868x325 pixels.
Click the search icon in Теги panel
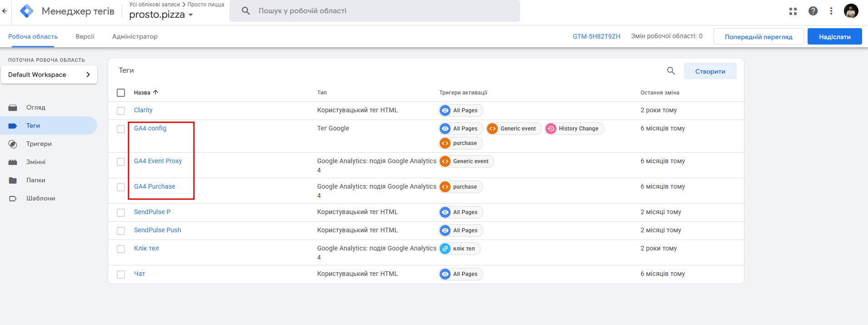coord(671,71)
